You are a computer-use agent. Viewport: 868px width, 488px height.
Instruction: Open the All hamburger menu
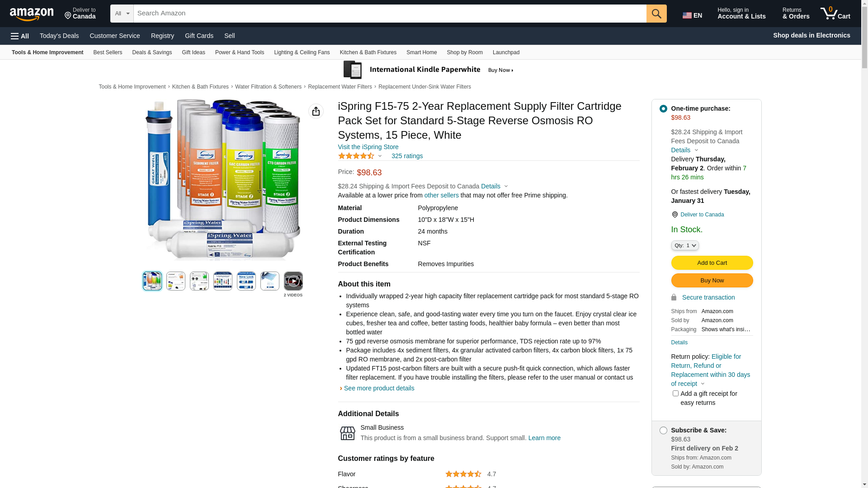tap(20, 36)
